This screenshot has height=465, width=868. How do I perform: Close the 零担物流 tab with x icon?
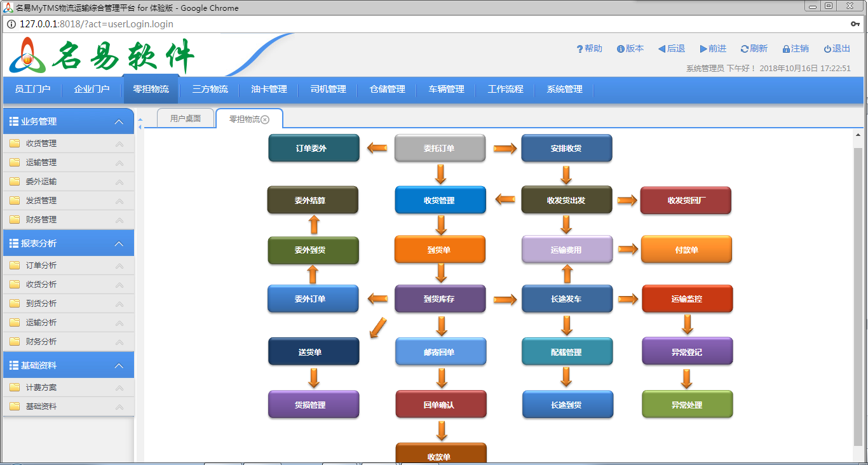tap(265, 119)
